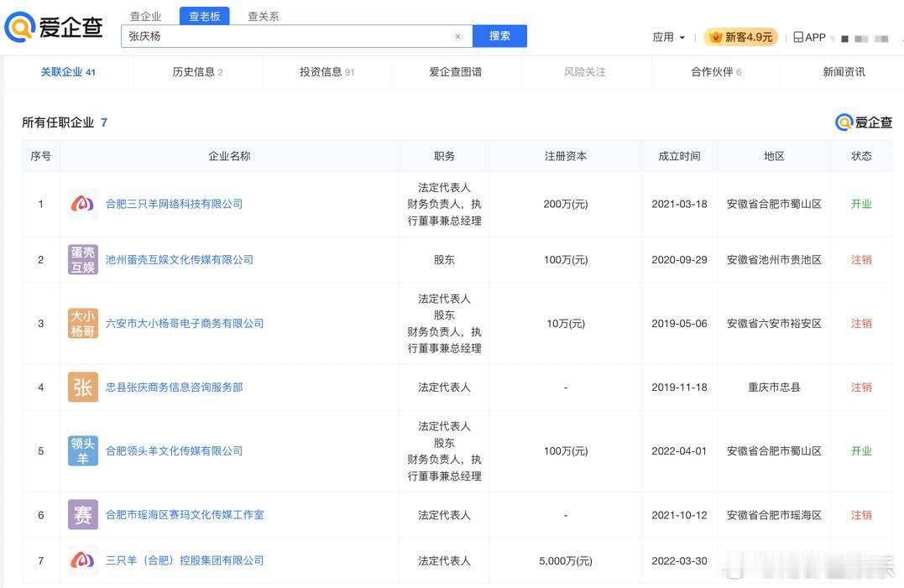Select the 查老板 search tab

tap(205, 16)
